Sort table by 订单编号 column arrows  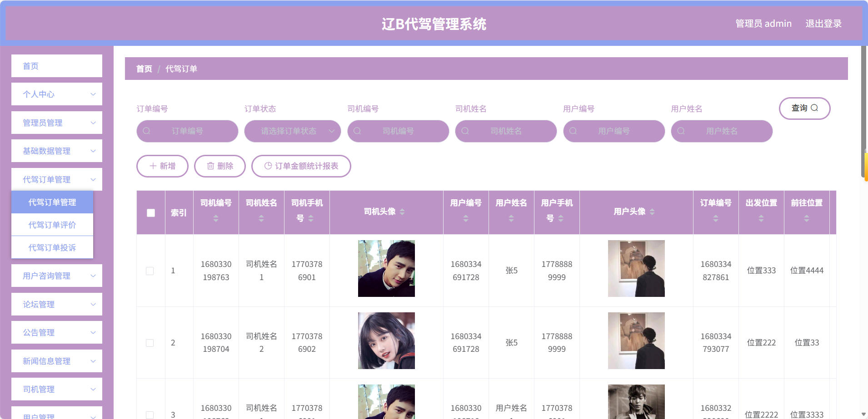[716, 218]
